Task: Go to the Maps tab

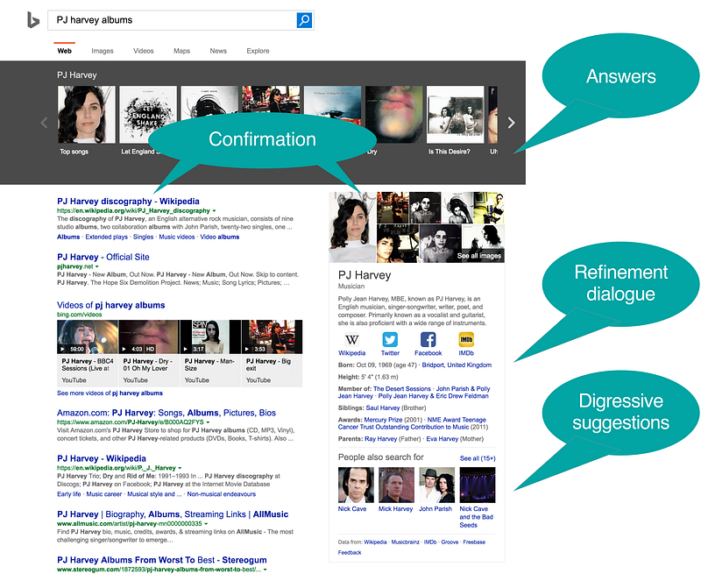Action: tap(182, 51)
